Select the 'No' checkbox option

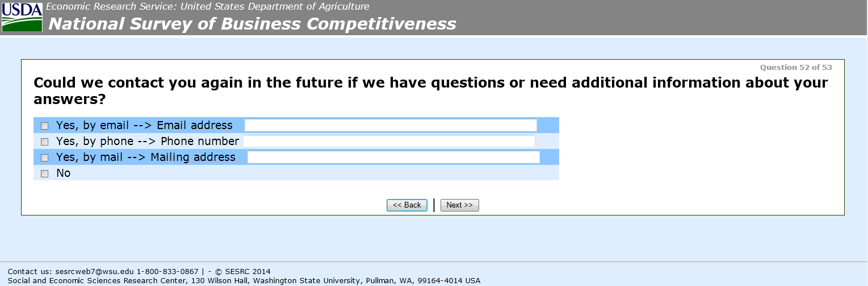45,173
